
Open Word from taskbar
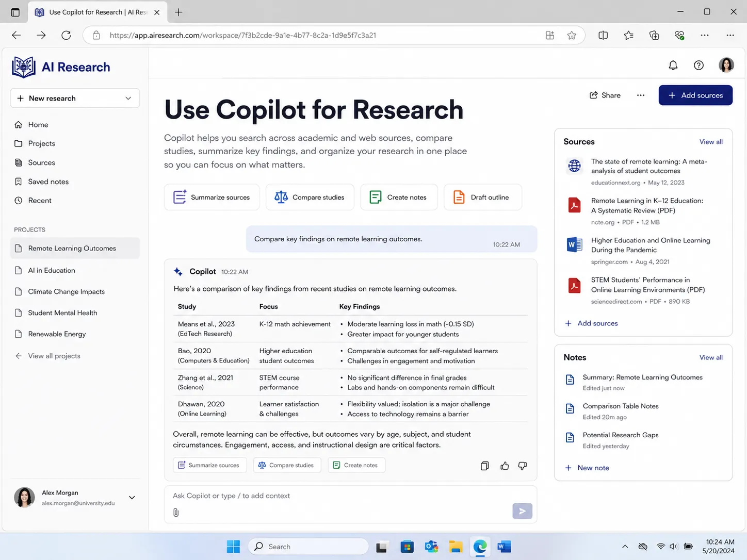point(504,547)
